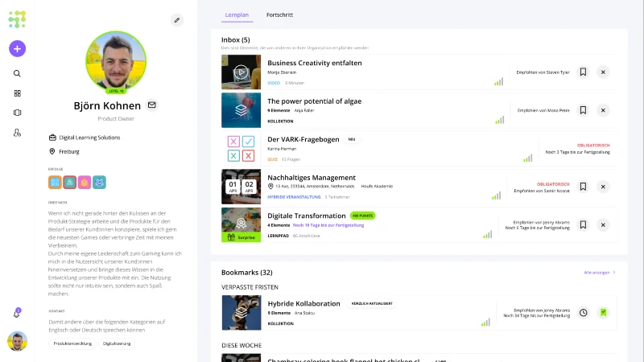Click the purple plus create button

pos(17,49)
